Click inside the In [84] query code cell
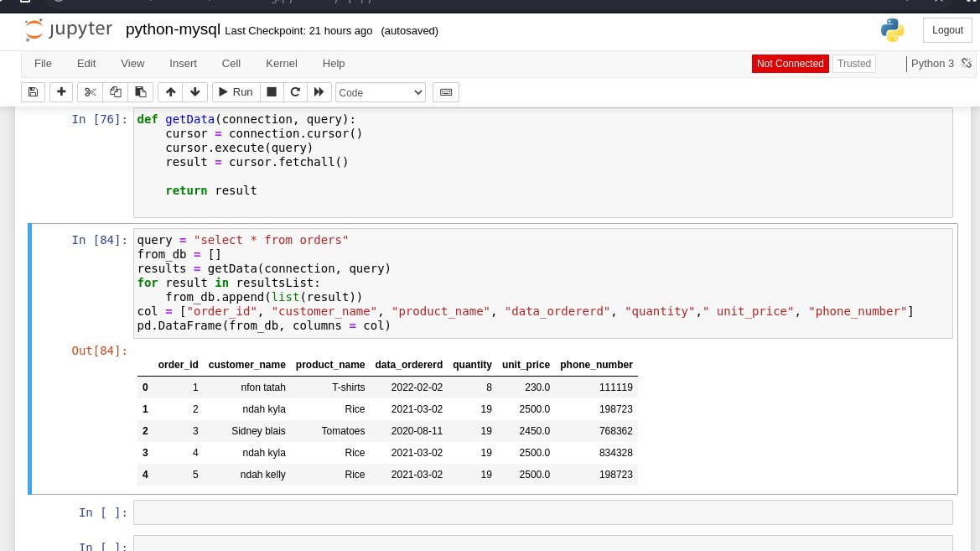 click(542, 283)
